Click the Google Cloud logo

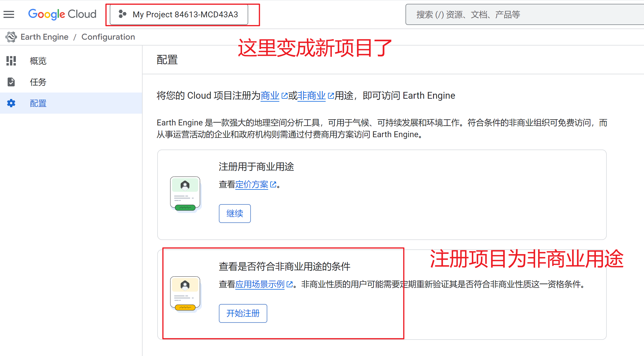pos(62,14)
